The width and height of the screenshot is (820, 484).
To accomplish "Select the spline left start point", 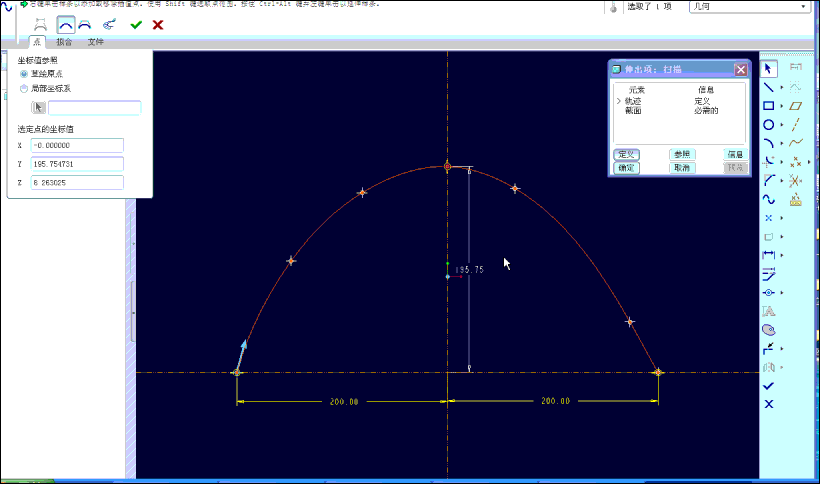I will click(x=237, y=373).
